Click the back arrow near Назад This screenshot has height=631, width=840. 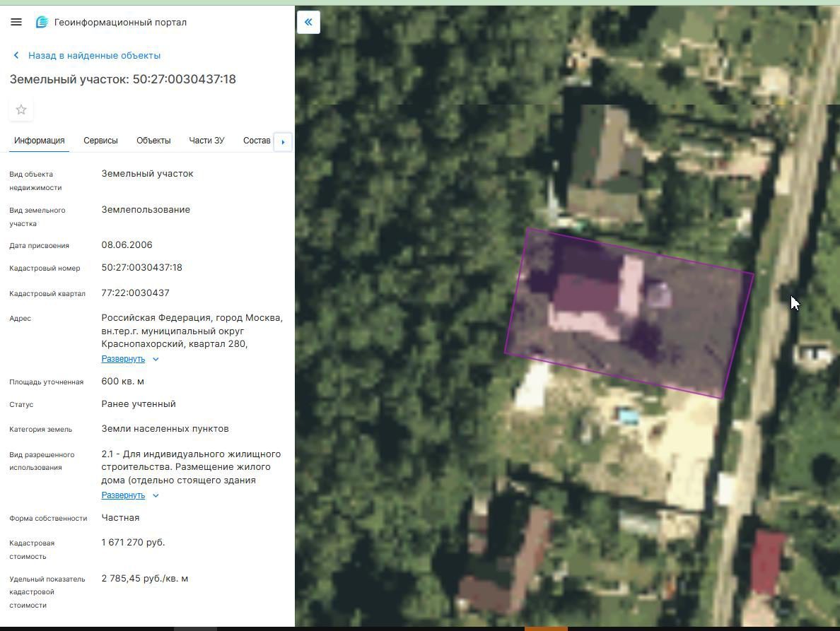coord(16,55)
